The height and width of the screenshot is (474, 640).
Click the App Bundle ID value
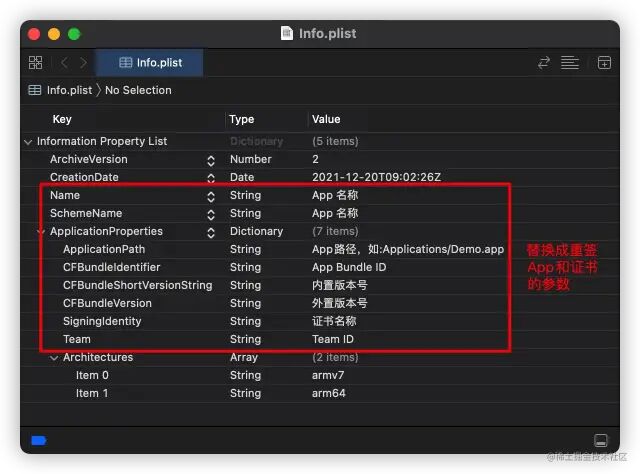tap(349, 267)
